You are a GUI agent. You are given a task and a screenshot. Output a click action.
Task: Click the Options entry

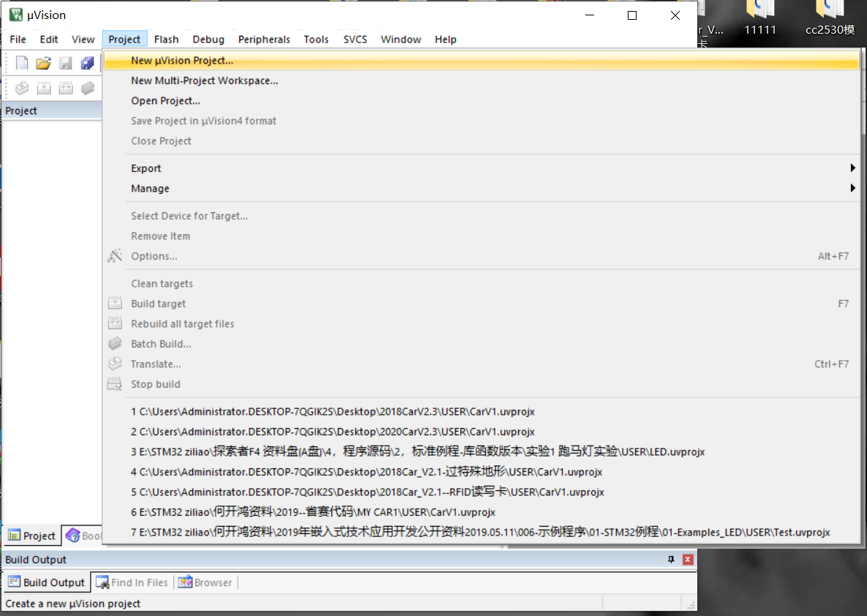coord(481,256)
